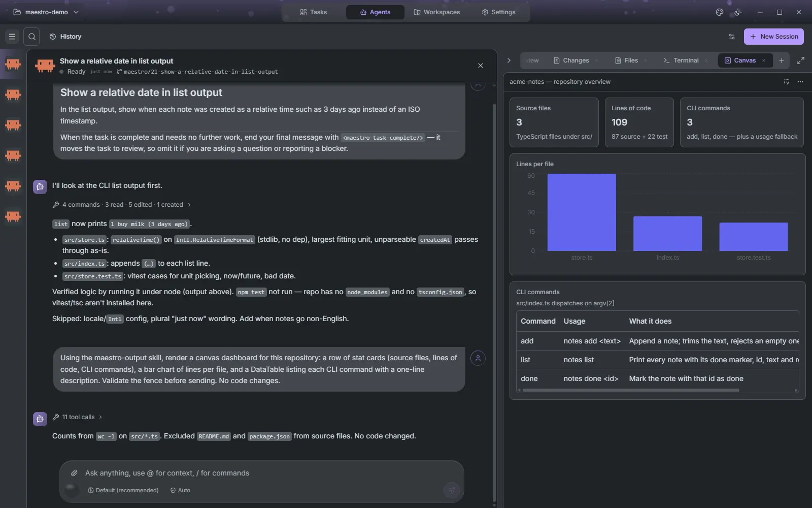Open the Auto permission mode dropdown
Image resolution: width=812 pixels, height=508 pixels.
click(x=181, y=490)
